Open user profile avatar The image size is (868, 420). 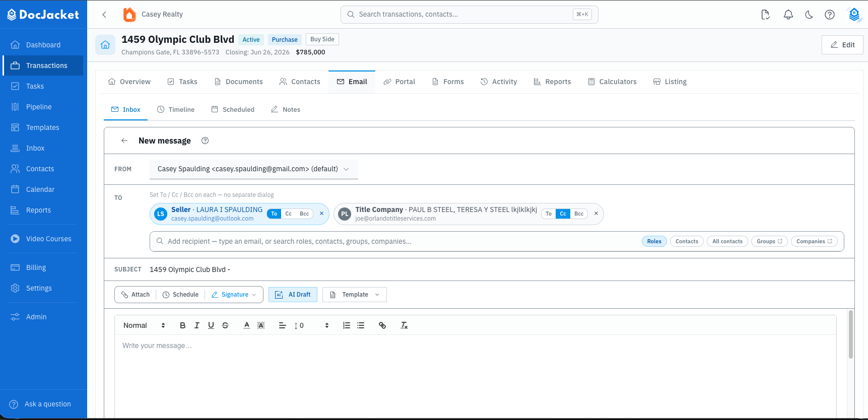[854, 15]
